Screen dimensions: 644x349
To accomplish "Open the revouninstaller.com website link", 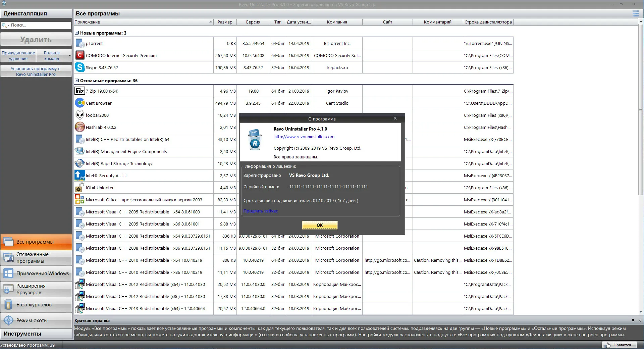I will pyautogui.click(x=304, y=137).
